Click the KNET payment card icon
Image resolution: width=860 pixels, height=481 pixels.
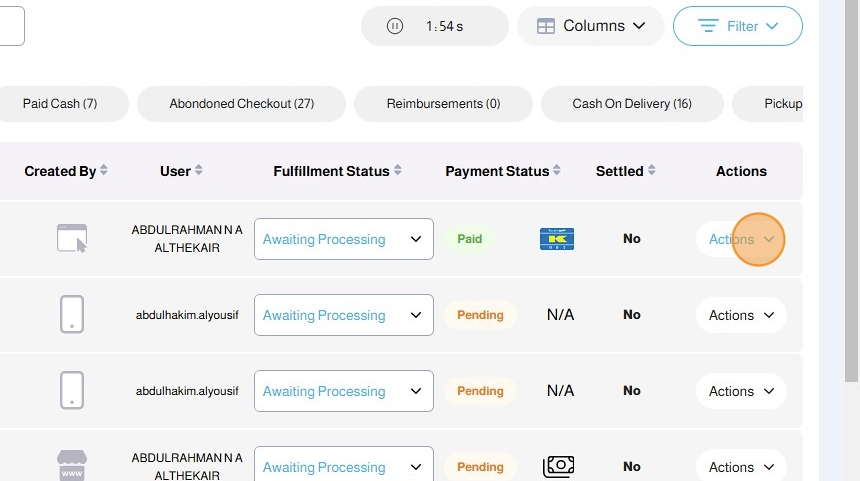pos(556,239)
